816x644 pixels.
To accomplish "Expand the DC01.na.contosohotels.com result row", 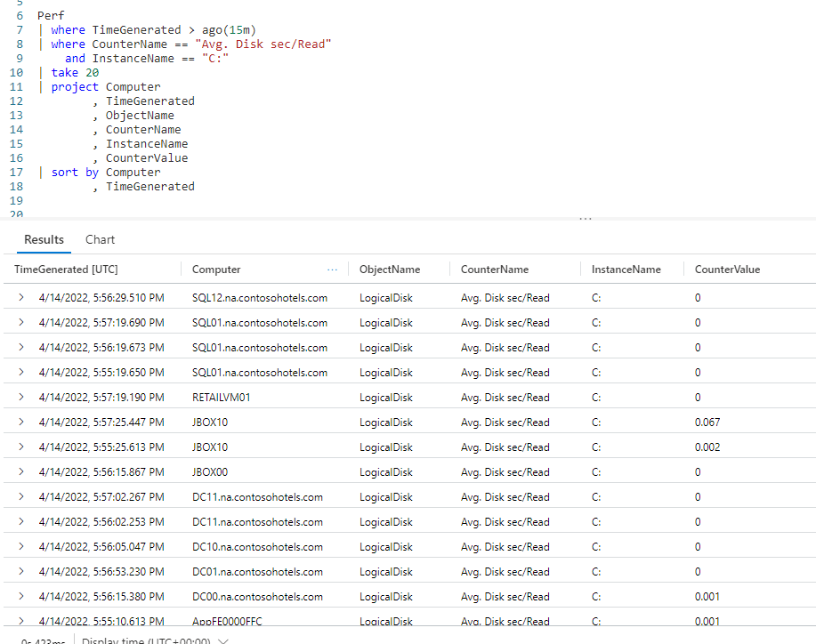I will pyautogui.click(x=21, y=572).
